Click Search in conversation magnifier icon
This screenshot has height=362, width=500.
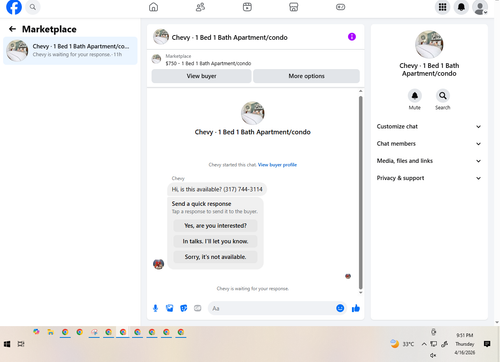tap(443, 96)
